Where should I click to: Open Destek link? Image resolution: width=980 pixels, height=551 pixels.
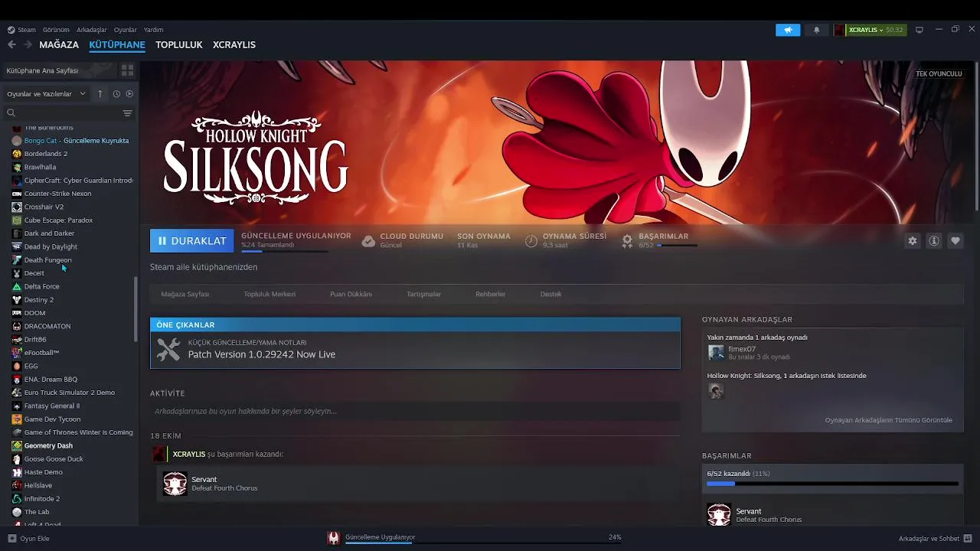click(550, 294)
